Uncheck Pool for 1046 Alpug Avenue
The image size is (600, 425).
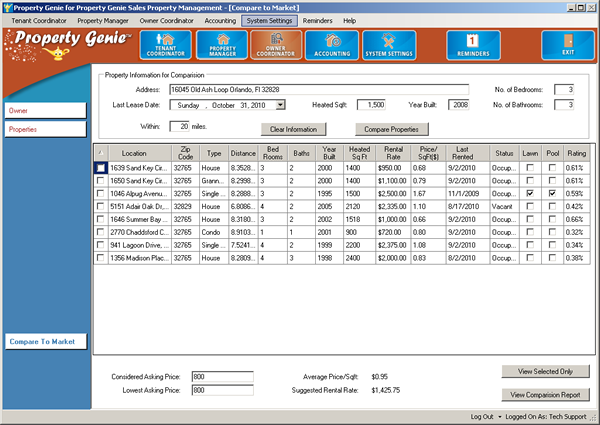tap(552, 194)
